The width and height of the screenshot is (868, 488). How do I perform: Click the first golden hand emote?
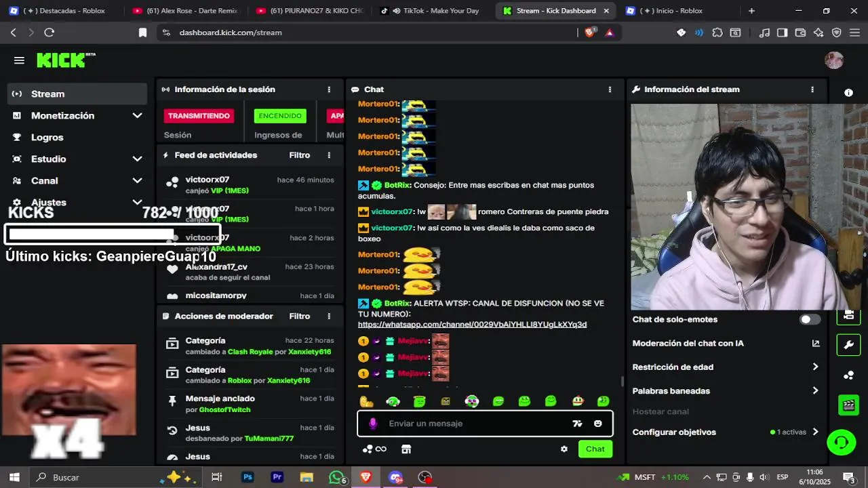coord(367,401)
